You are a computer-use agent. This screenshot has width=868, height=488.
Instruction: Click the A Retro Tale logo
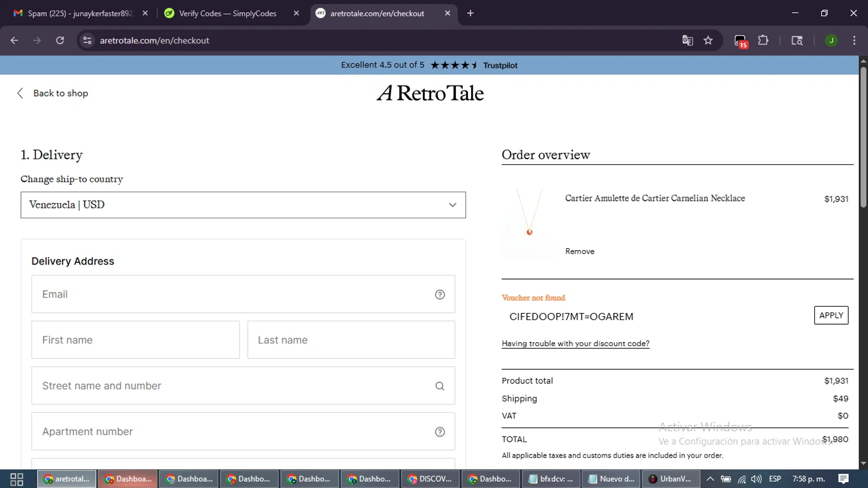(x=430, y=93)
